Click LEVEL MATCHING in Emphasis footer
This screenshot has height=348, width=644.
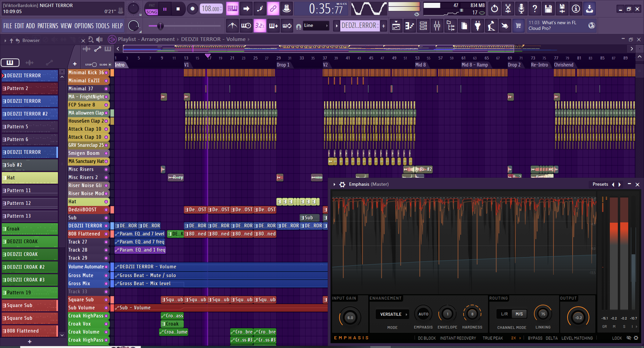[577, 338]
